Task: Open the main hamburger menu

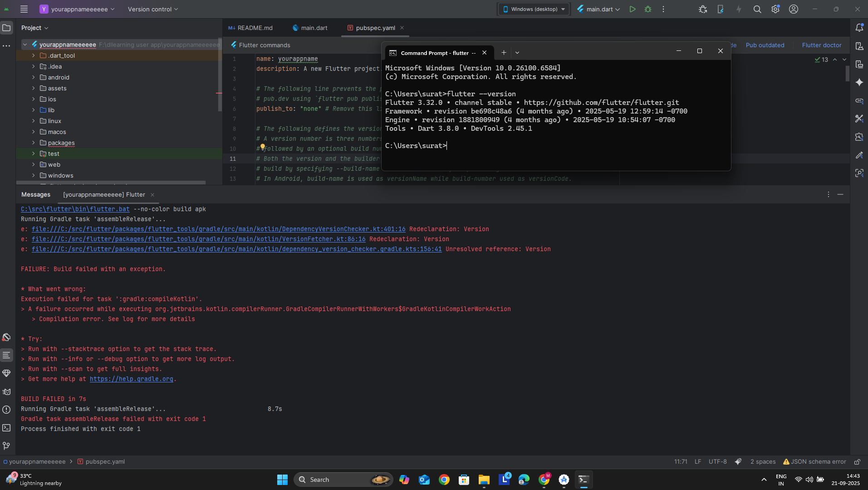Action: pos(24,9)
